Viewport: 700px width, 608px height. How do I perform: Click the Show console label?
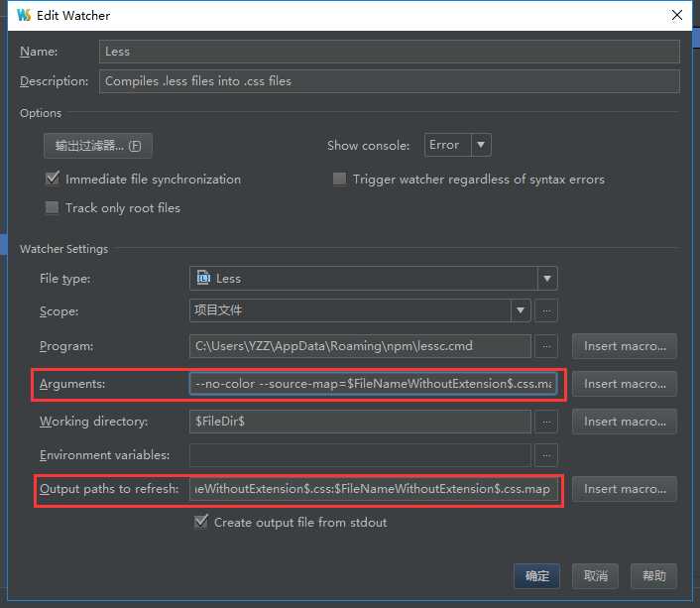(x=368, y=145)
